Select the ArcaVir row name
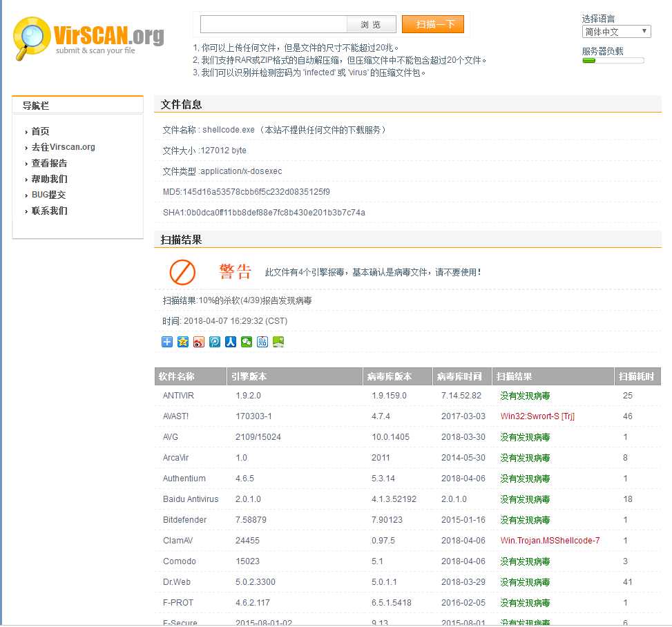 [x=175, y=457]
